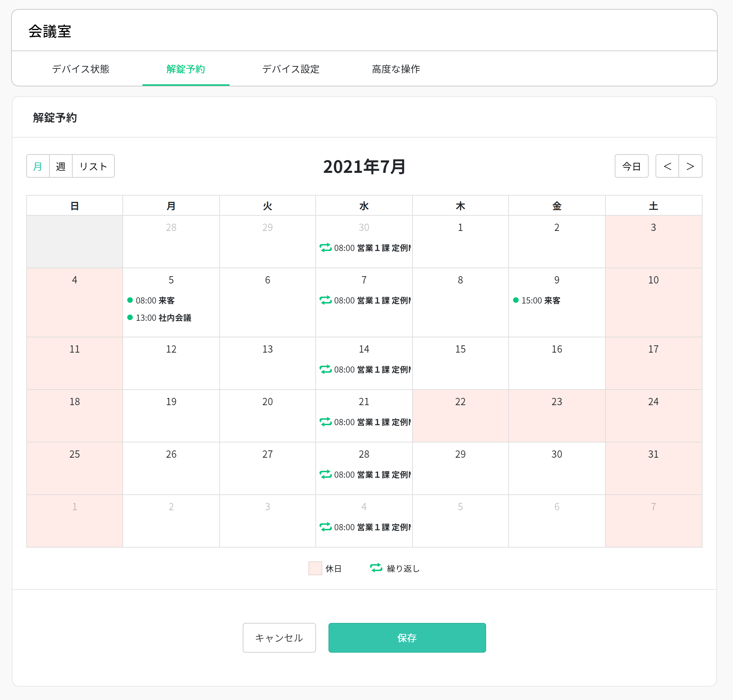
Task: Click the 繰り返し legend icon
Action: point(376,568)
